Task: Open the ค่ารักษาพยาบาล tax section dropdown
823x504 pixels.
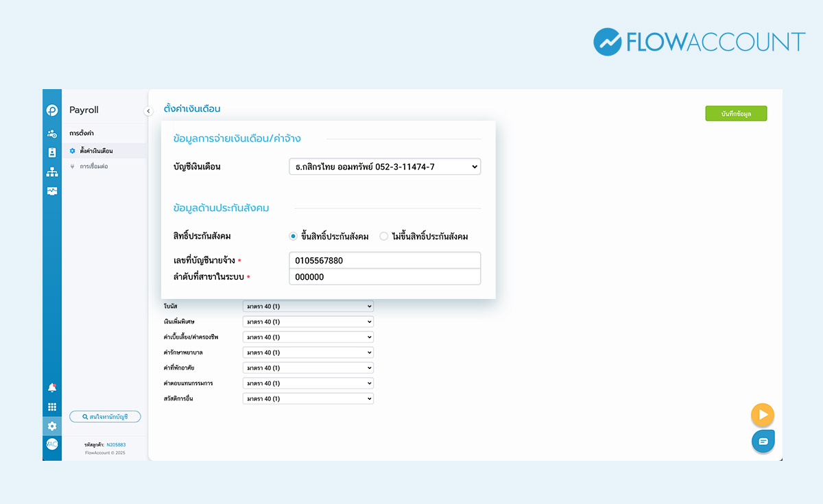Action: click(308, 352)
